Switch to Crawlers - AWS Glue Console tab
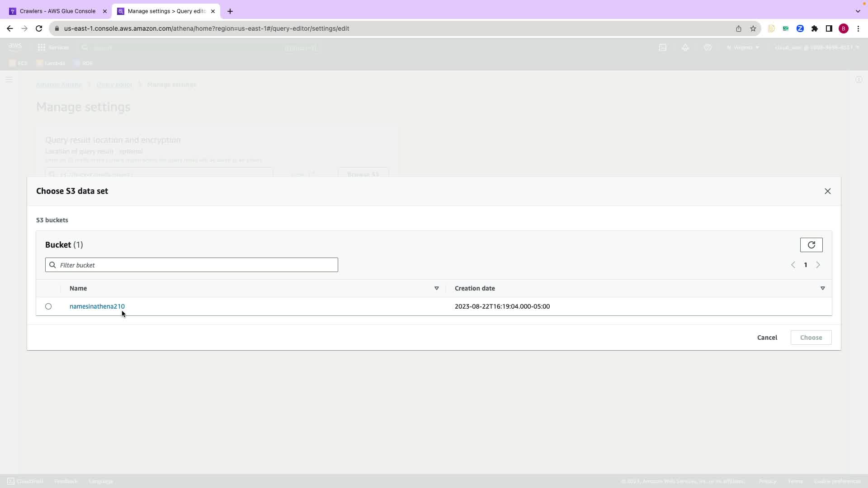This screenshot has height=488, width=868. [57, 11]
